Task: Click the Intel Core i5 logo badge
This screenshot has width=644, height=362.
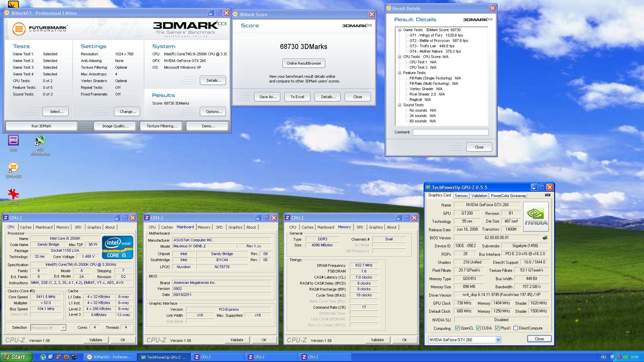Action: point(117,247)
